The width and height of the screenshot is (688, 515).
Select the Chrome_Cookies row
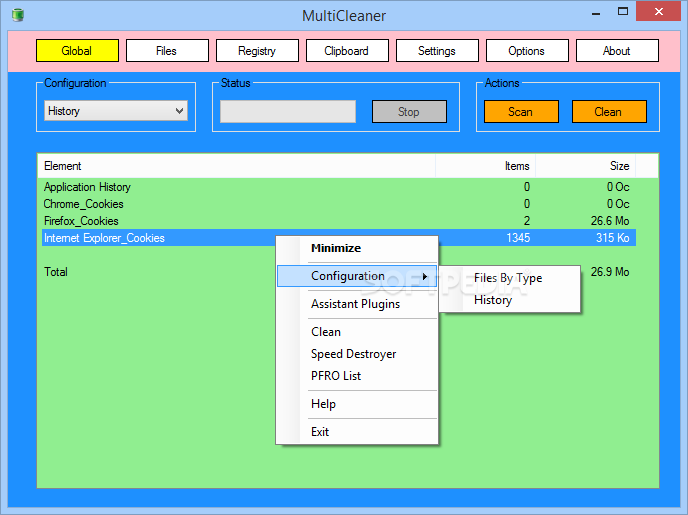pos(339,204)
